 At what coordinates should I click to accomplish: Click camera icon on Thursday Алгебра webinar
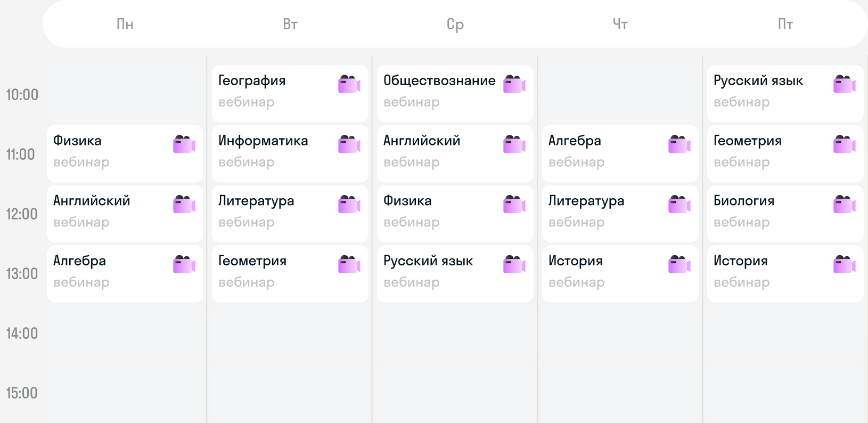click(679, 144)
